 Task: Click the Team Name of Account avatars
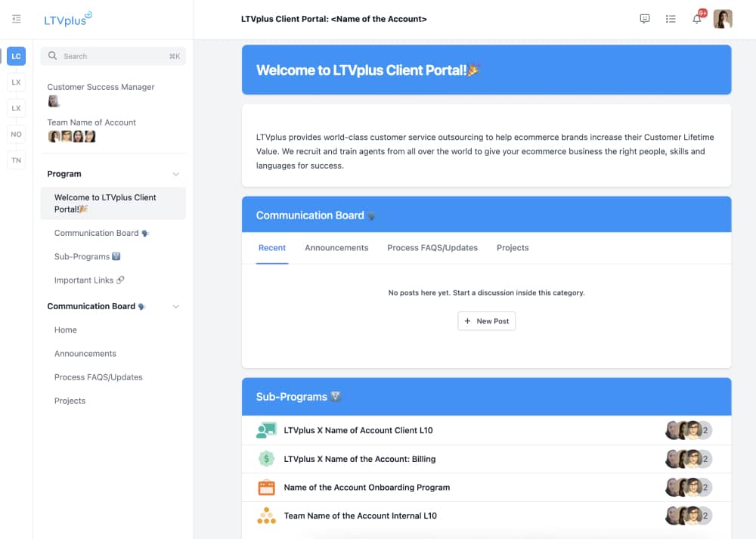click(x=72, y=136)
